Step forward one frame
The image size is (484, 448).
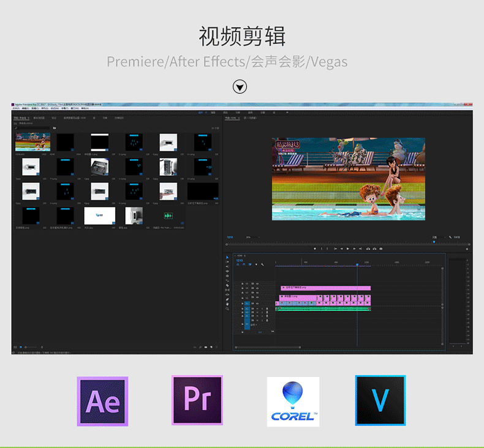click(x=354, y=248)
